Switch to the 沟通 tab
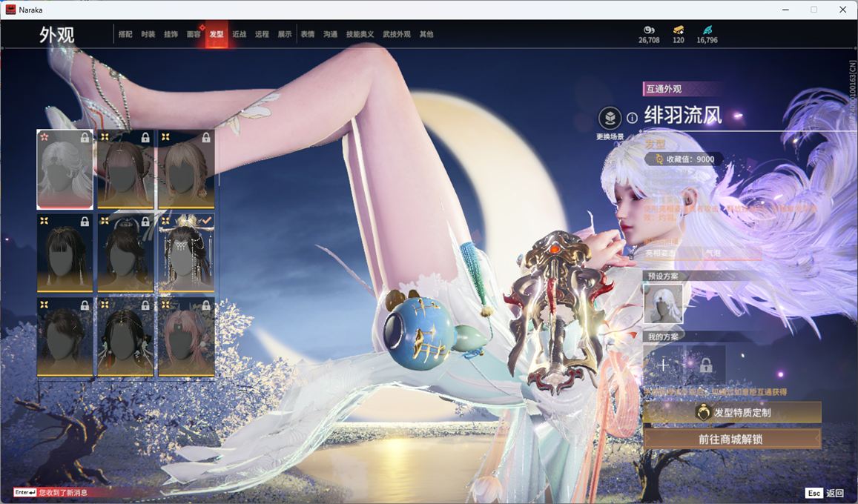This screenshot has height=504, width=858. coord(331,34)
